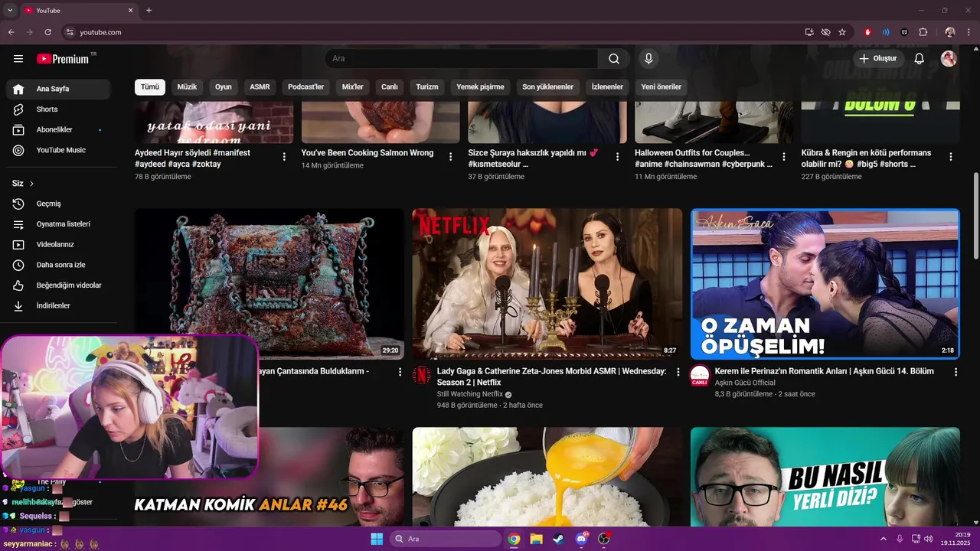Screen dimensions: 980x551
Task: Show hidden system tray icons
Action: (884, 539)
